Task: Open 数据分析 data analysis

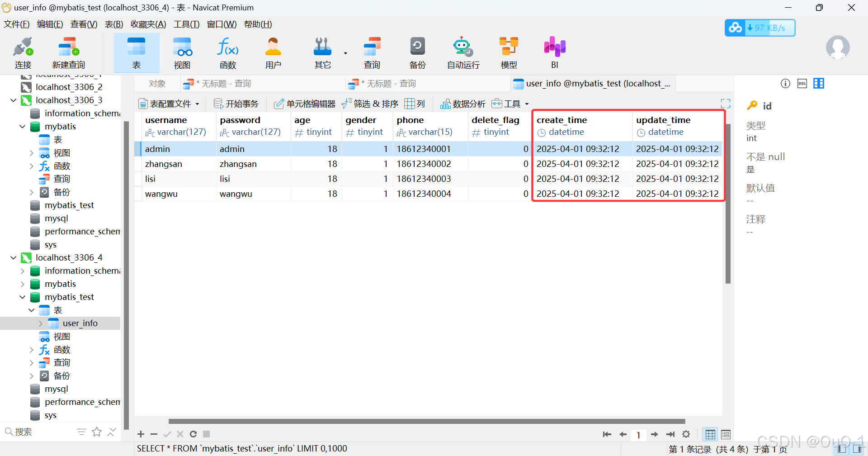Action: [x=462, y=104]
